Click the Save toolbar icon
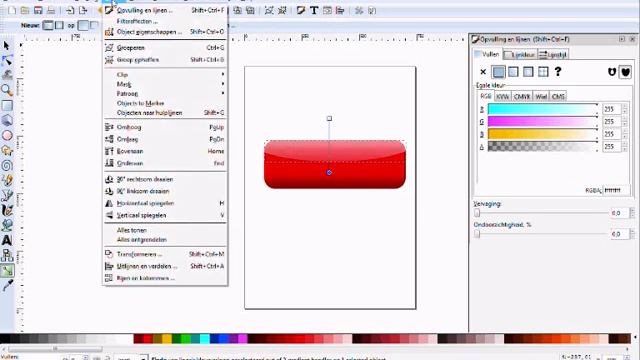This screenshot has height=360, width=640. (x=38, y=11)
